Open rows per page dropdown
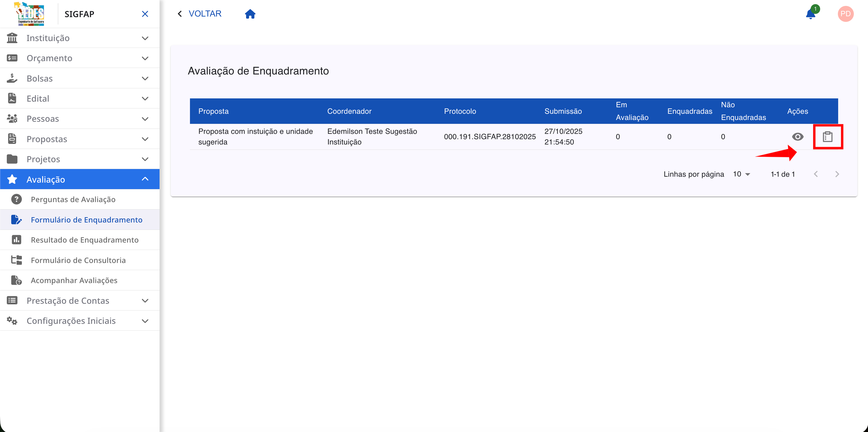868x432 pixels. [741, 174]
